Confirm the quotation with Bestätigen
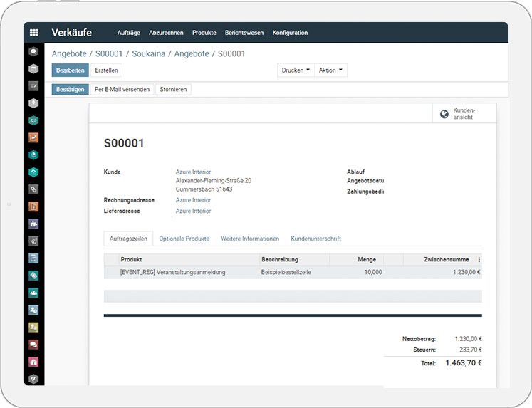The height and width of the screenshot is (408, 532). tap(71, 90)
